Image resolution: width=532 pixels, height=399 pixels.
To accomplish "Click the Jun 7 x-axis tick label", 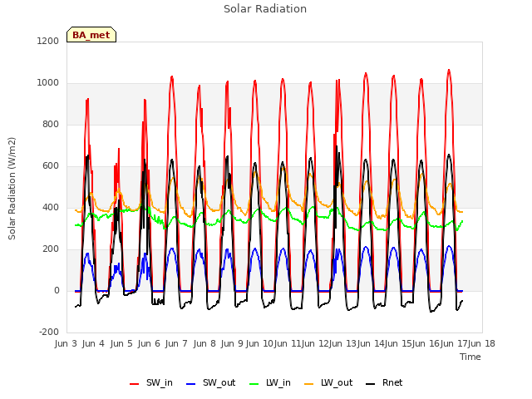I will click(176, 343).
